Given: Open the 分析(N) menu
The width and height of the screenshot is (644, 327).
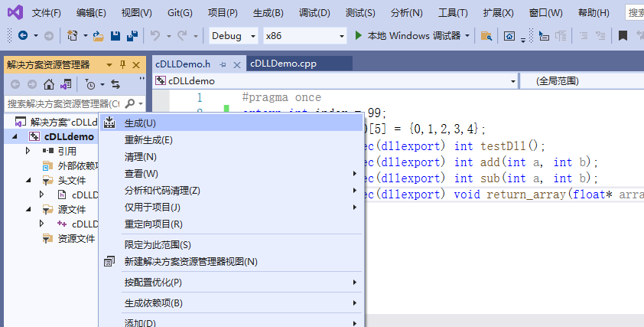Looking at the screenshot, I should [x=407, y=13].
